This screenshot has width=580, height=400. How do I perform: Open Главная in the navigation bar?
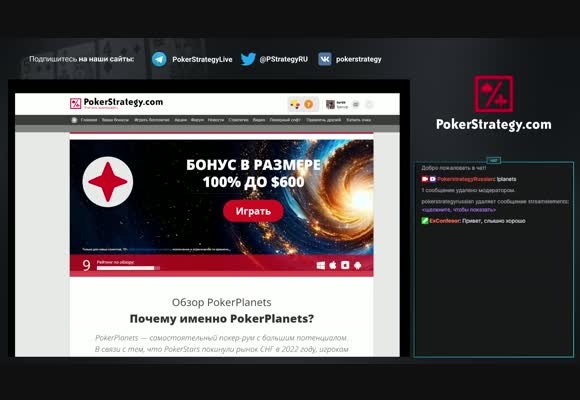pyautogui.click(x=89, y=120)
